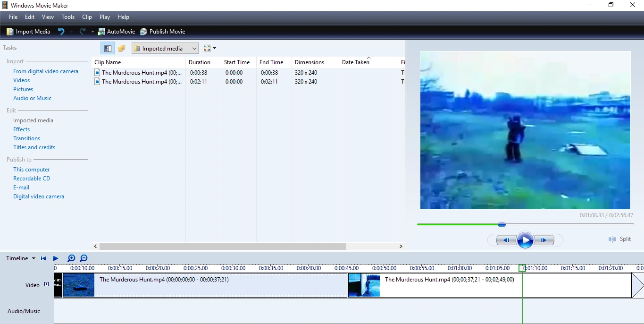Undo the last action
The height and width of the screenshot is (324, 644).
[61, 32]
